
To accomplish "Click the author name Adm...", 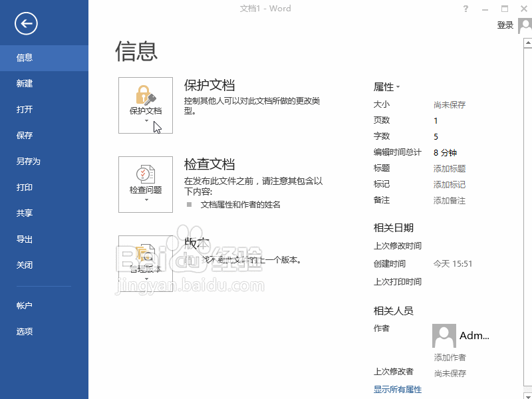I will [474, 336].
